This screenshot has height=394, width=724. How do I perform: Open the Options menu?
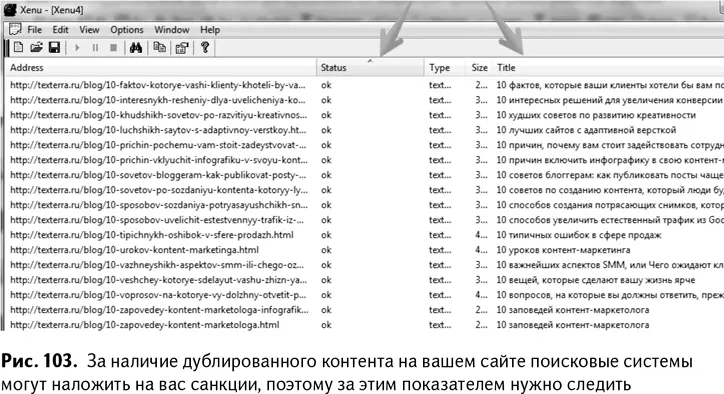point(127,30)
